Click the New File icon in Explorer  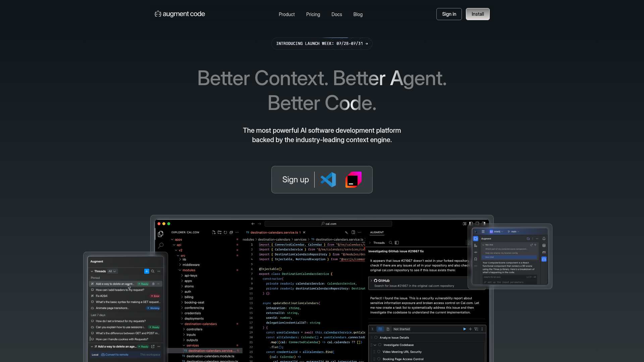pos(214,233)
